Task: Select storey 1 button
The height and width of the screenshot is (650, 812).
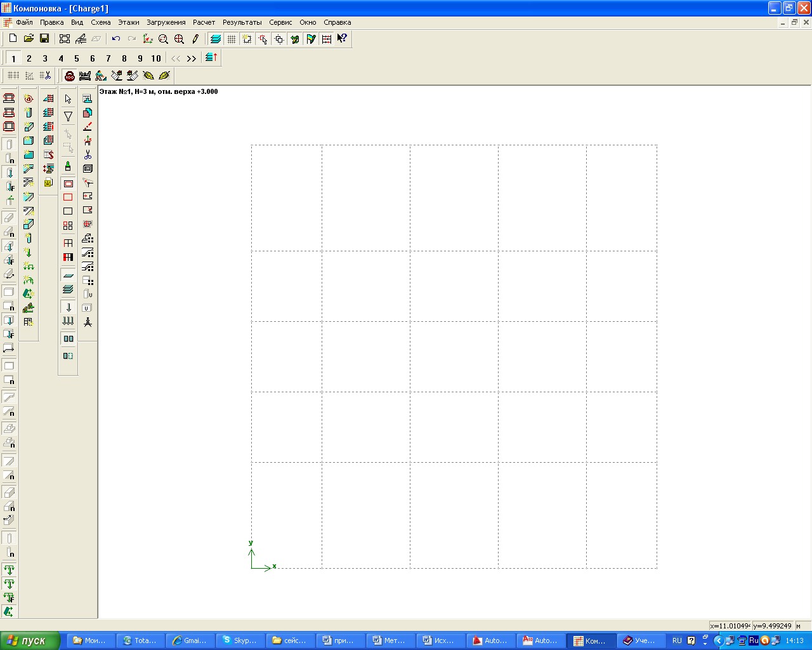Action: tap(13, 58)
